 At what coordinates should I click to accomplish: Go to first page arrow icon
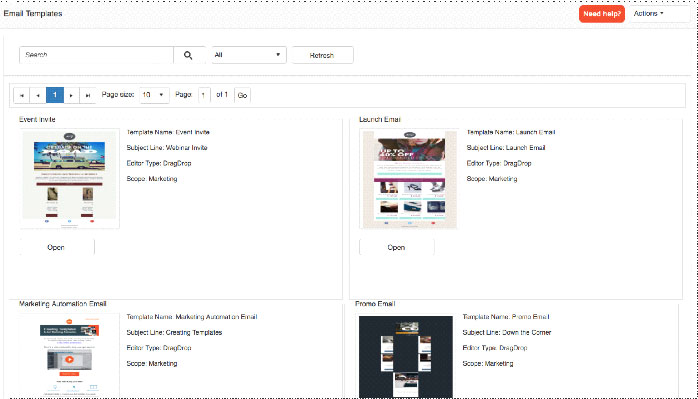coord(22,95)
